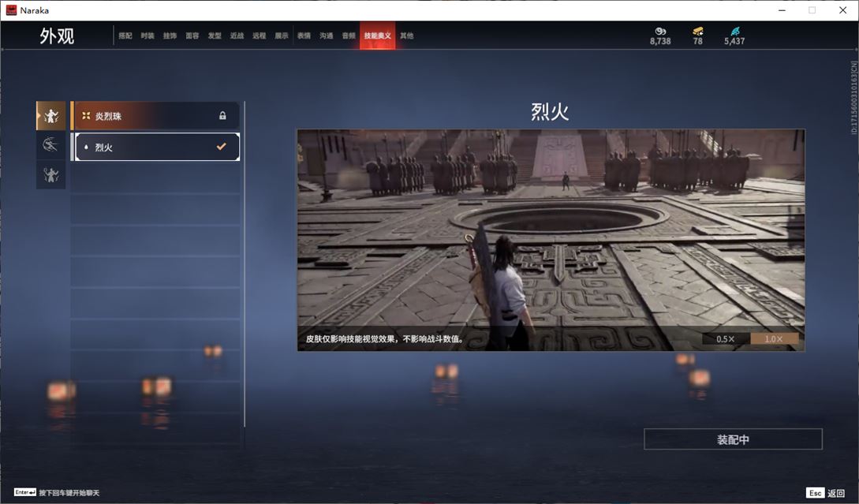This screenshot has width=859, height=504.
Task: Click the Enter chat hint
Action: click(x=57, y=492)
